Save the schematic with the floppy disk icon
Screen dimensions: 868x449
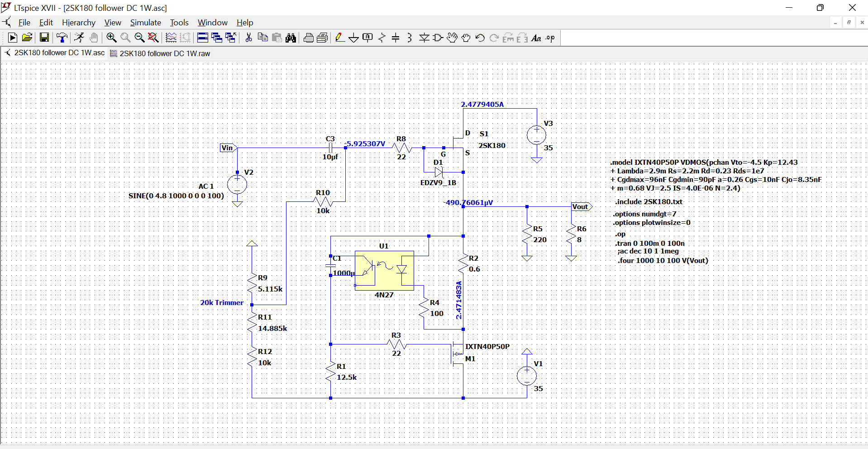point(44,38)
